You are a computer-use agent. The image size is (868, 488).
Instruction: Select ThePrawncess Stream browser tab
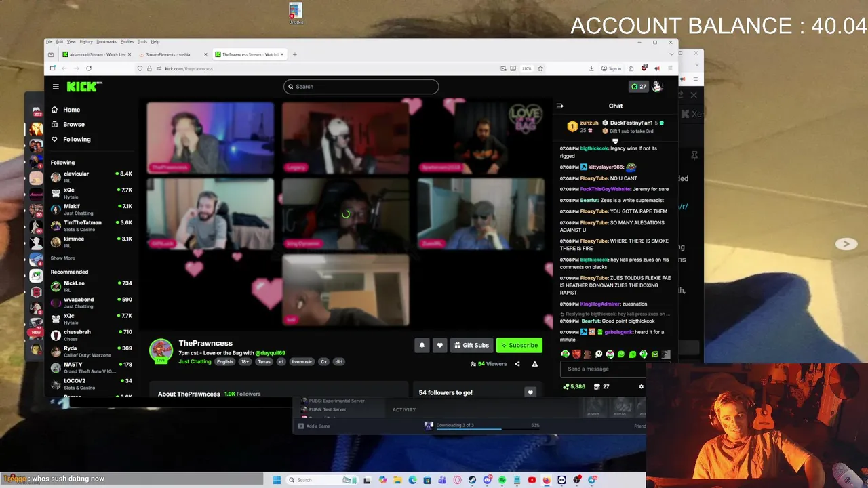click(x=249, y=54)
